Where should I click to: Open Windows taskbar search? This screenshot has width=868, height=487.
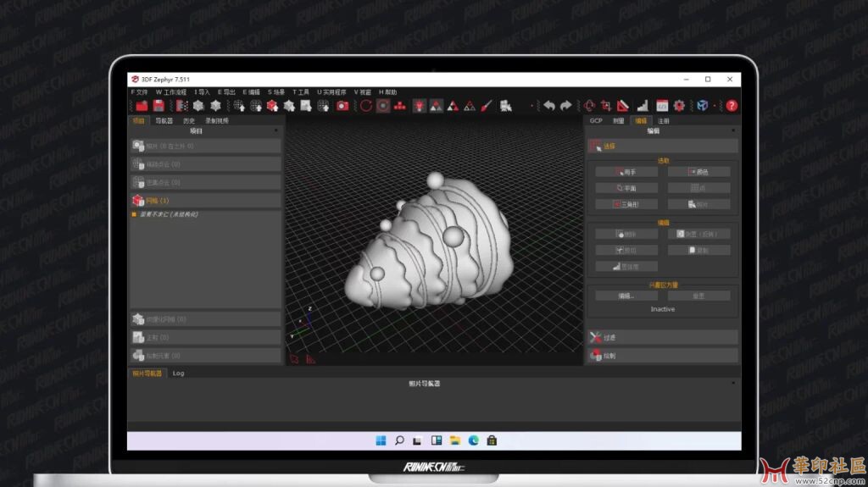(399, 440)
